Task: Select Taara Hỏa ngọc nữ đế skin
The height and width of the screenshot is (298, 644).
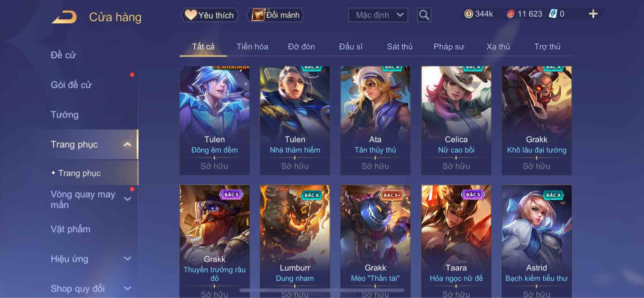Action: tap(456, 241)
